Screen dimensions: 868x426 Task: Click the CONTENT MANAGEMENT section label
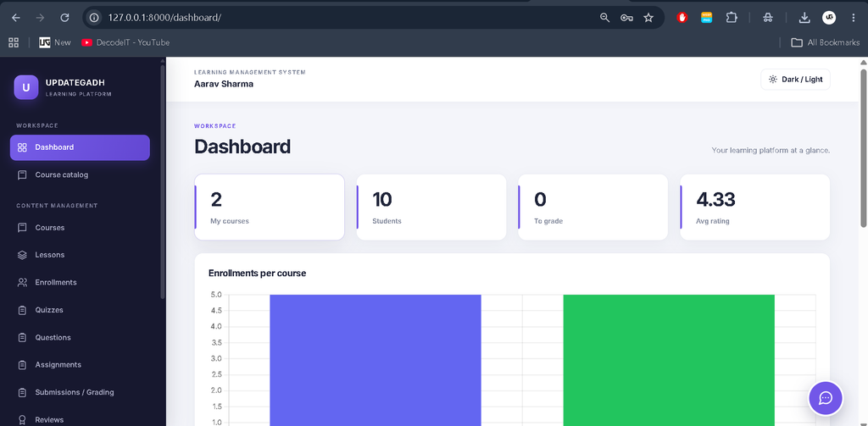tap(57, 206)
